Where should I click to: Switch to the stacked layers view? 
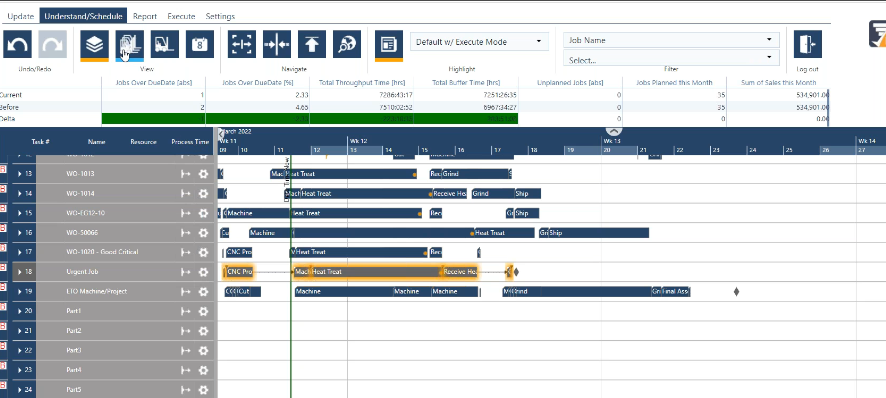point(94,45)
